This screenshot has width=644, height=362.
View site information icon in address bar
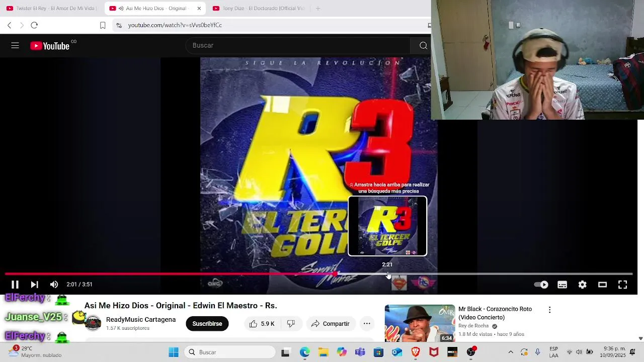tap(118, 25)
